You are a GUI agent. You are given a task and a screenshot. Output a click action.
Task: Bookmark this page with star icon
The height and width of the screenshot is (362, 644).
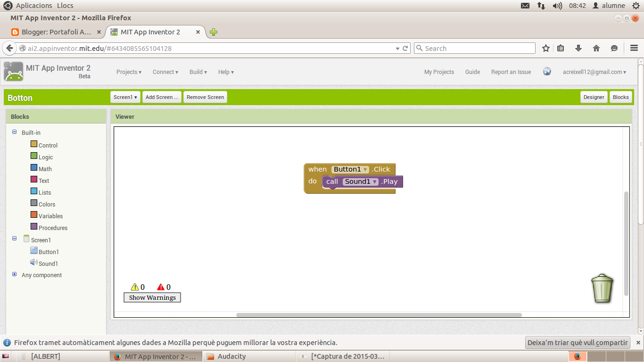click(x=546, y=48)
